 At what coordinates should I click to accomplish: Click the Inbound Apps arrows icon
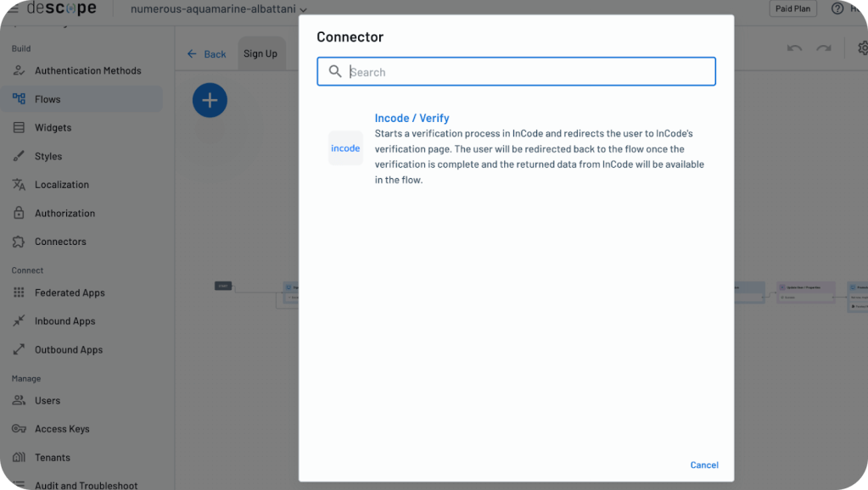(19, 320)
